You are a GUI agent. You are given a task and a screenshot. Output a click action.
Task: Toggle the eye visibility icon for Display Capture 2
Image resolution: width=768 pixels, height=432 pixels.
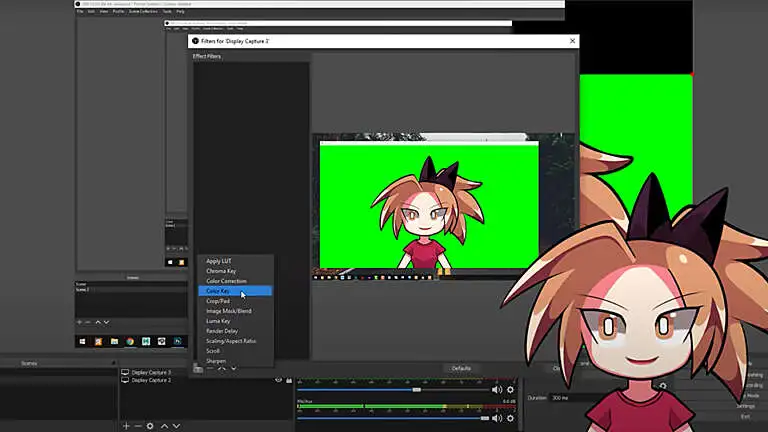[x=279, y=380]
